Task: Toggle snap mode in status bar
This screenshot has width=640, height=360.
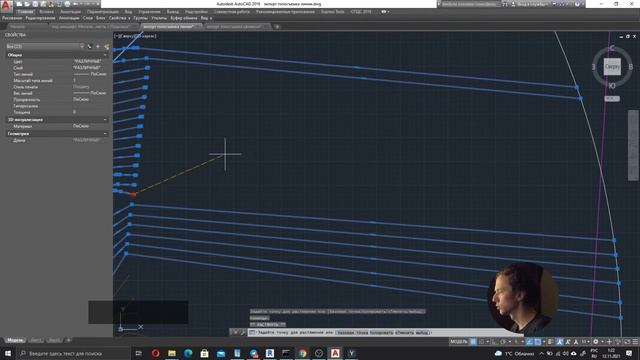Action: 482,342
